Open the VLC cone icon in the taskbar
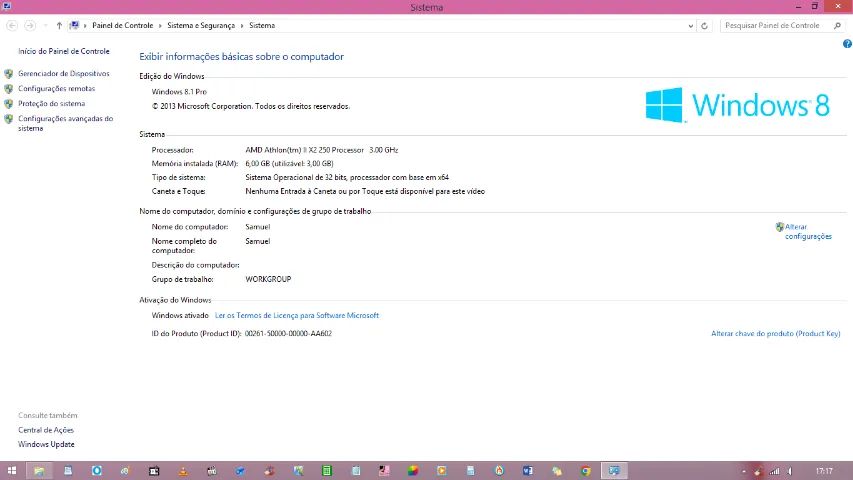The width and height of the screenshot is (853, 480). 183,471
